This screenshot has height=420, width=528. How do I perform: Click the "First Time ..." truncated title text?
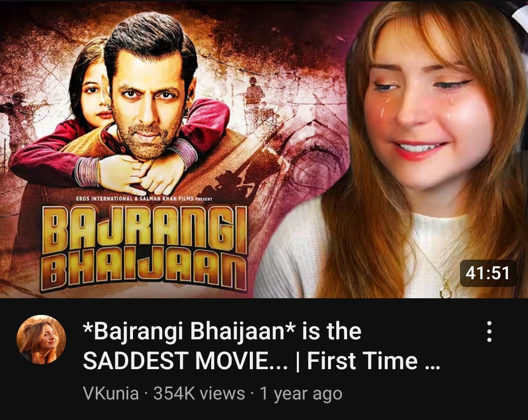[x=373, y=361]
